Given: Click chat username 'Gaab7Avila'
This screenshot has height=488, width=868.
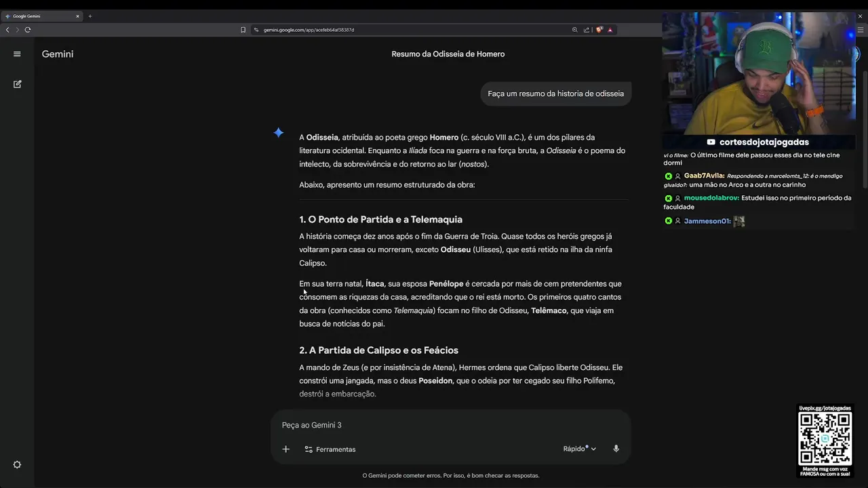Looking at the screenshot, I should [704, 176].
